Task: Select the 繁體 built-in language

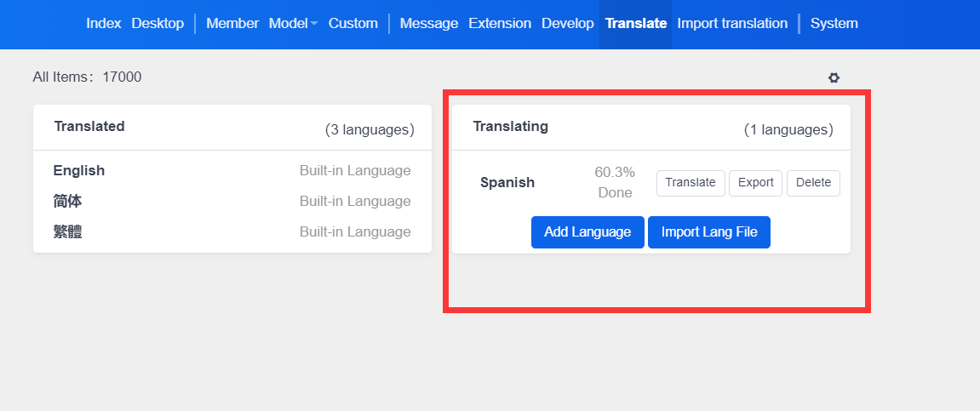Action: (68, 232)
